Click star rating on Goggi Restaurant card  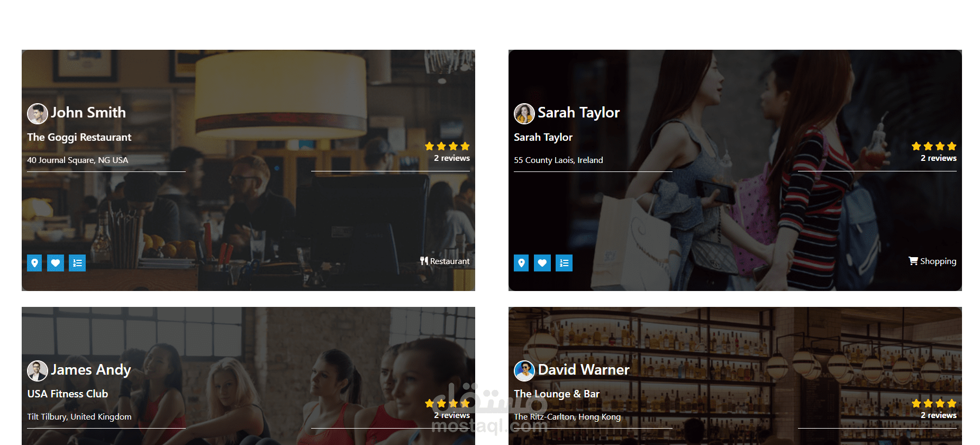coord(447,146)
